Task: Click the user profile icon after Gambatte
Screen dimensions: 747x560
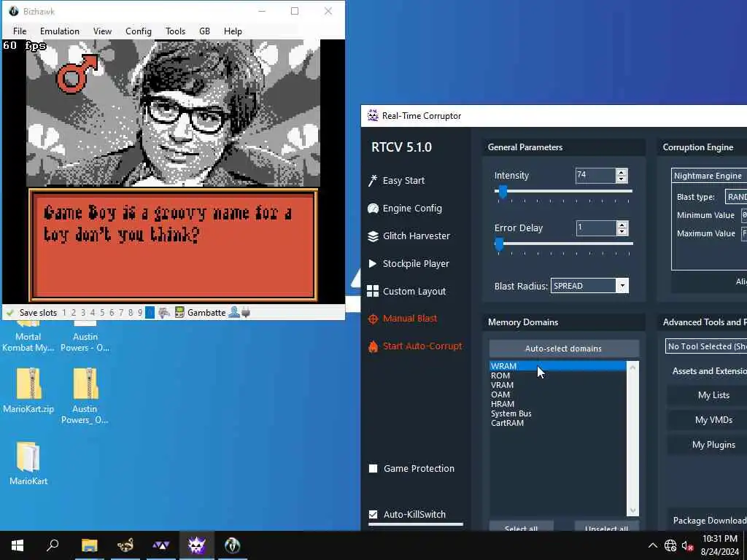Action: tap(234, 312)
